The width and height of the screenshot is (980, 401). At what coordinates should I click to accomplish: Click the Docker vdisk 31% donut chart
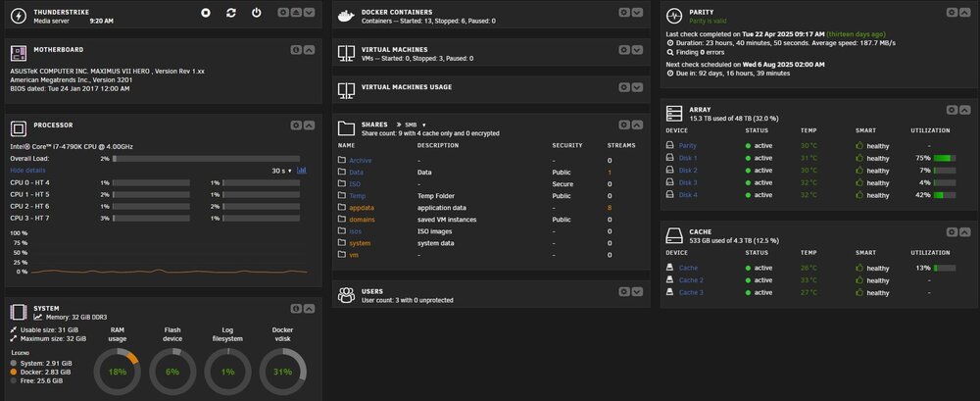282,372
